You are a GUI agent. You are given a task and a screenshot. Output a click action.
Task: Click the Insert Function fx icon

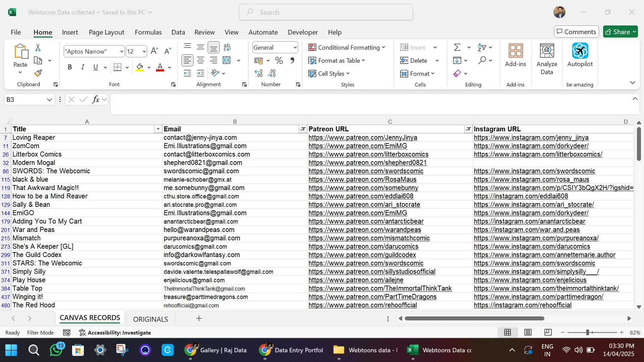[96, 100]
